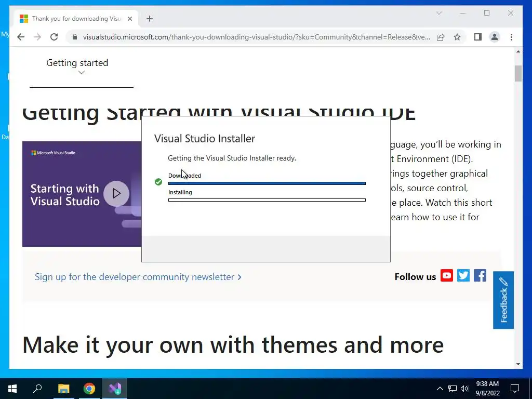Screen dimensions: 532x399
Task: Click the Microsoft Visual Studio logo in video
Action: pyautogui.click(x=54, y=153)
